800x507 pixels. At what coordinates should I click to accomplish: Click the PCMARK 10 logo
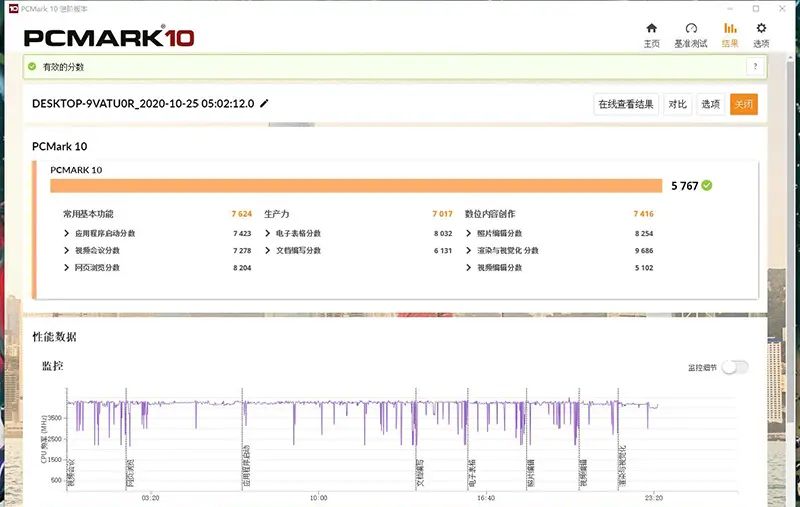coord(109,37)
